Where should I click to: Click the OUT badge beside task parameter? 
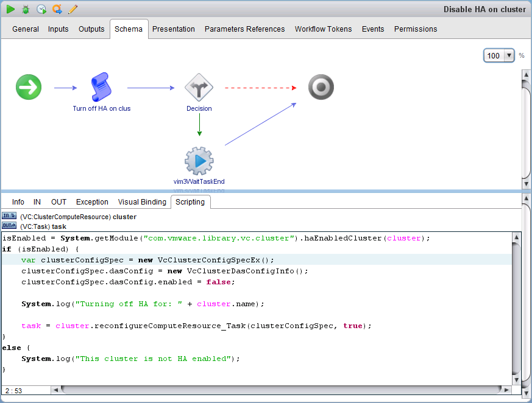(9, 226)
